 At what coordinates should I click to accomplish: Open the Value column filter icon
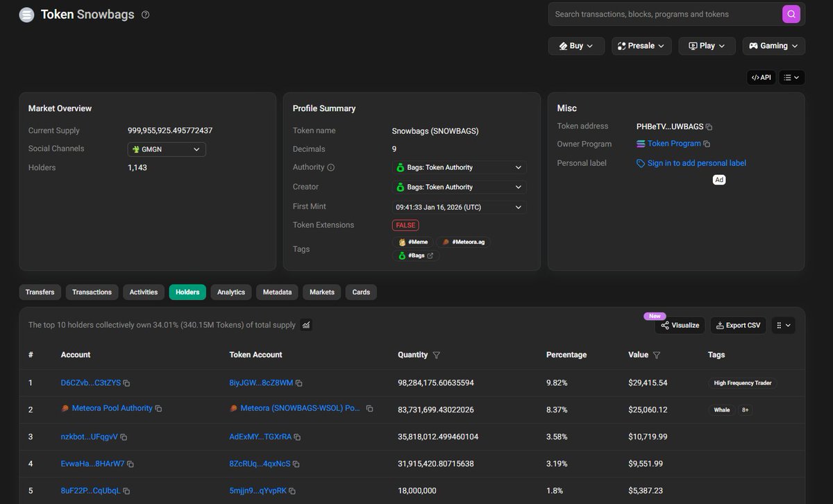pyautogui.click(x=655, y=355)
